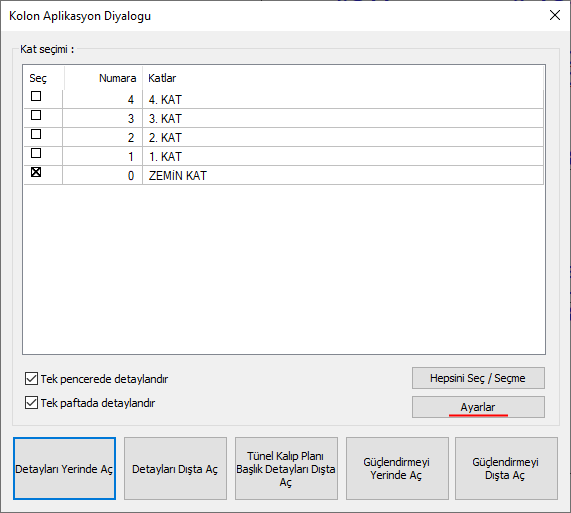
Task: Check the 3. KAT row checkbox
Action: click(36, 115)
